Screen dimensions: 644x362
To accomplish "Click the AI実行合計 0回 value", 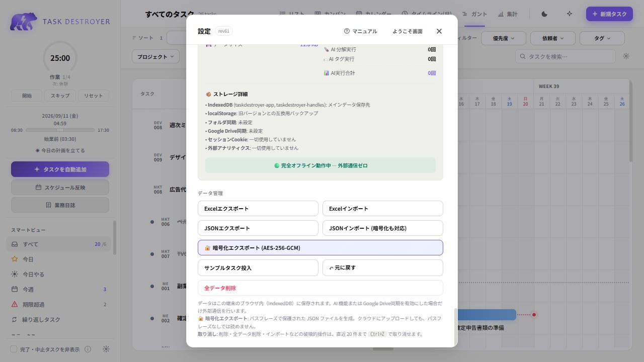I will (432, 73).
